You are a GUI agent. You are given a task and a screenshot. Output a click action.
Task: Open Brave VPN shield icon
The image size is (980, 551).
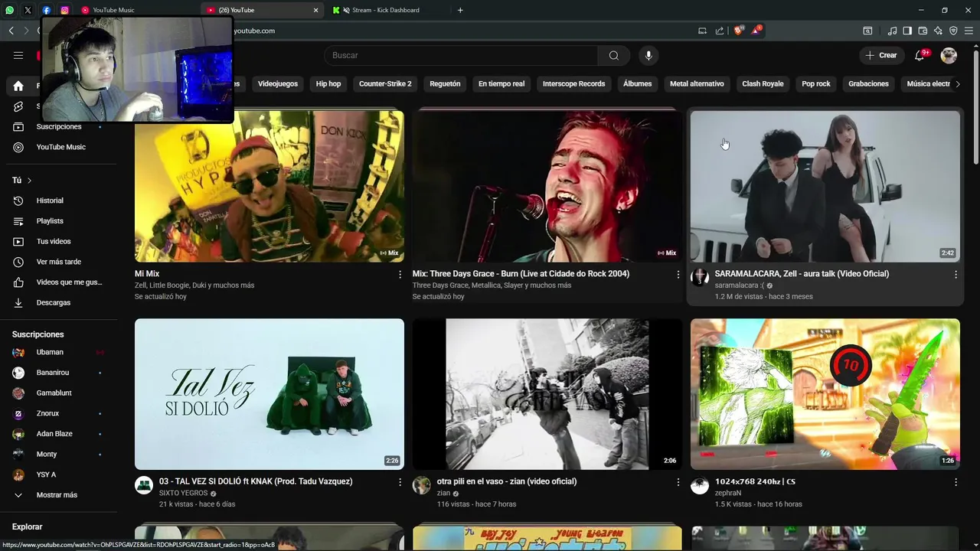953,31
